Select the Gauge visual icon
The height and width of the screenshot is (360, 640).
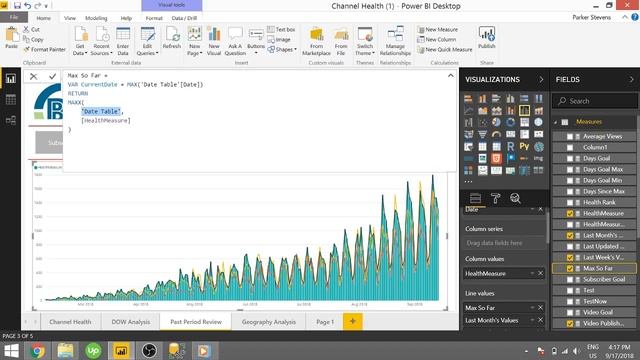pos(496,134)
